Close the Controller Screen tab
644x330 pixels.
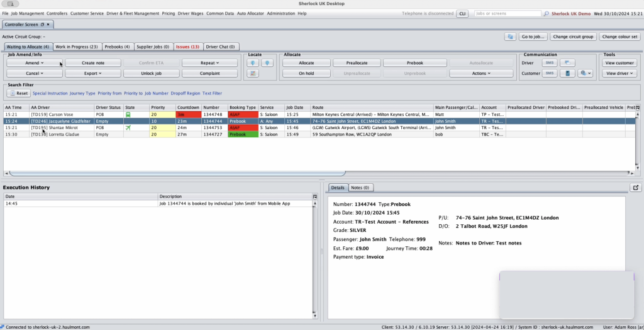point(48,25)
